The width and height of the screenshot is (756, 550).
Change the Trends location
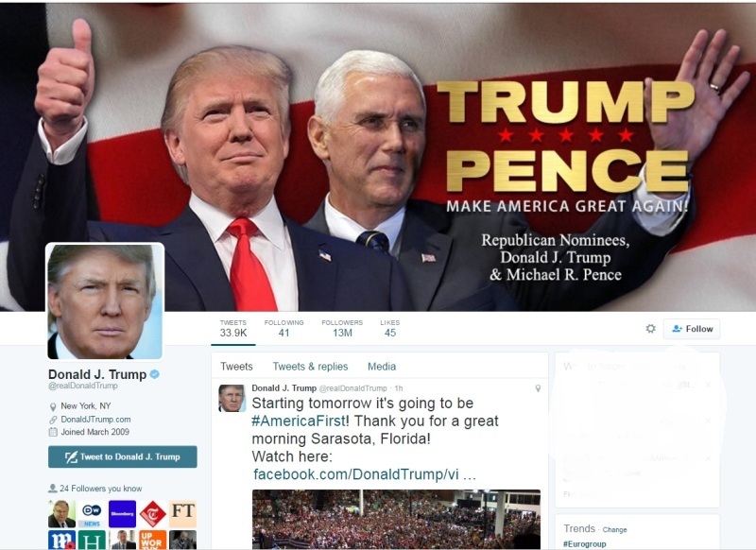pyautogui.click(x=615, y=530)
